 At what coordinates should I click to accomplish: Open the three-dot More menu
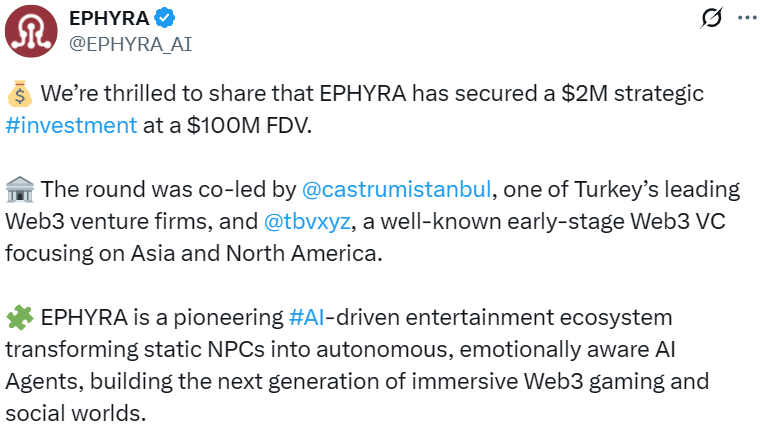click(x=746, y=18)
